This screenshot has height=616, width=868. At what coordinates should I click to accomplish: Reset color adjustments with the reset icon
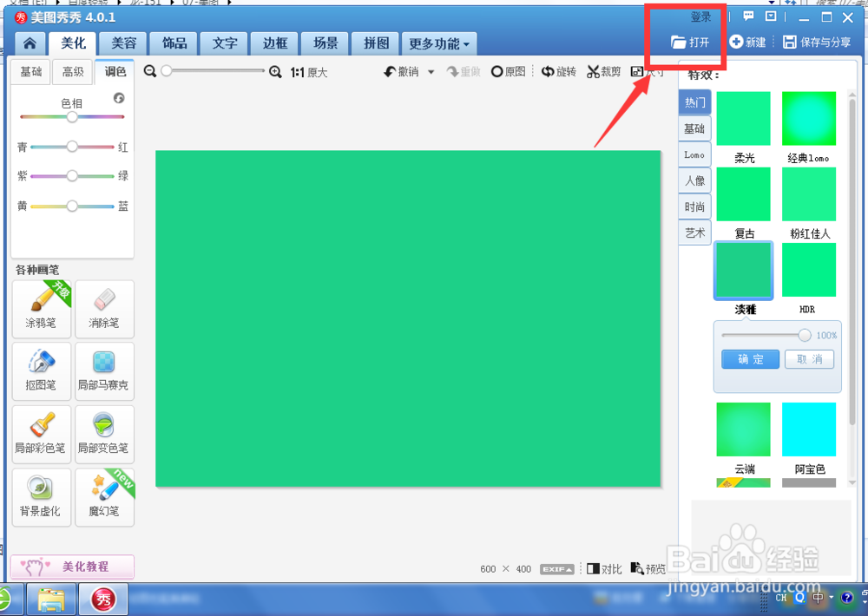(x=119, y=98)
